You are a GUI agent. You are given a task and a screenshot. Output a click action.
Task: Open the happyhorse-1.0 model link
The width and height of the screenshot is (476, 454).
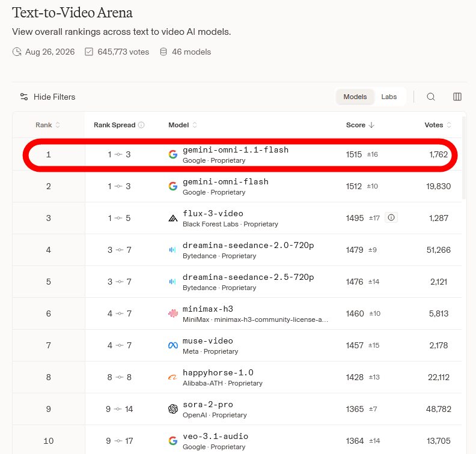(218, 373)
